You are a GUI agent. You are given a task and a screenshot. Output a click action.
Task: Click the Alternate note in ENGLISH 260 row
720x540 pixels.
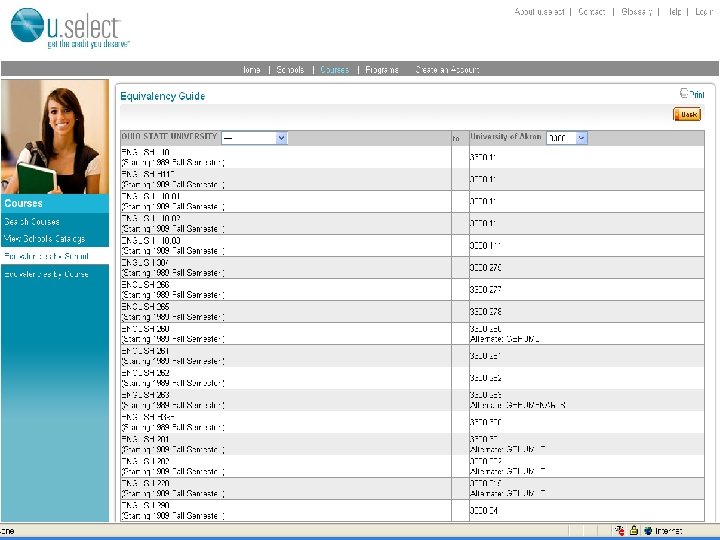pyautogui.click(x=505, y=339)
